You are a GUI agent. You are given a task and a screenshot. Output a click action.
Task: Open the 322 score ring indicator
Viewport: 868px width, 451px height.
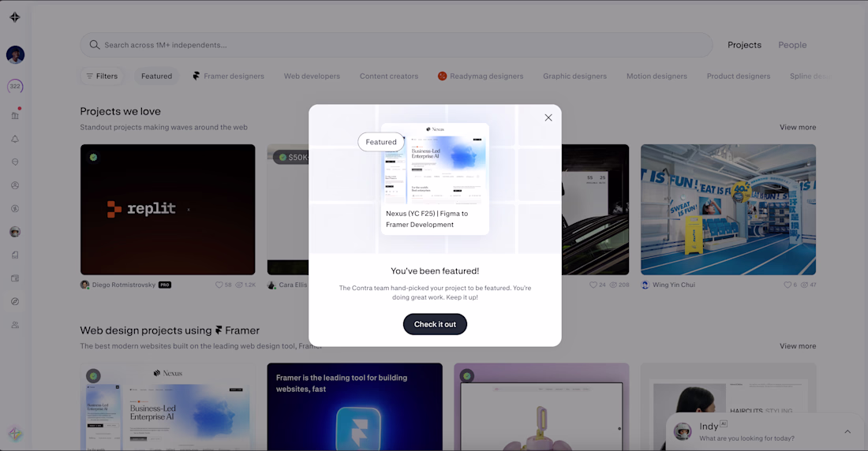click(15, 86)
